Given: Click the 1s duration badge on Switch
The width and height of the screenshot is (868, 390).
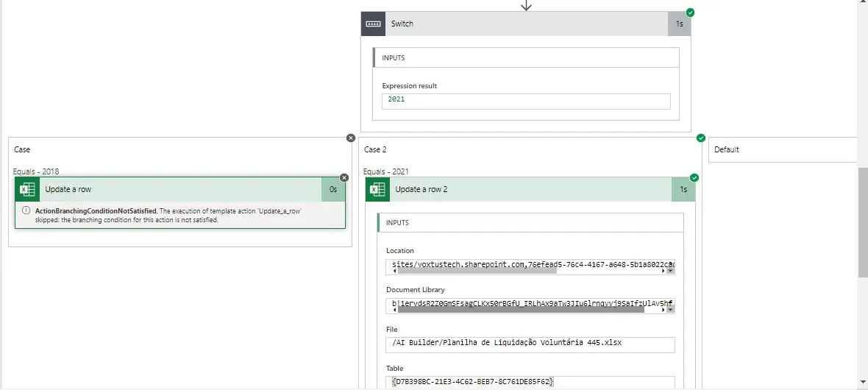Looking at the screenshot, I should 680,24.
